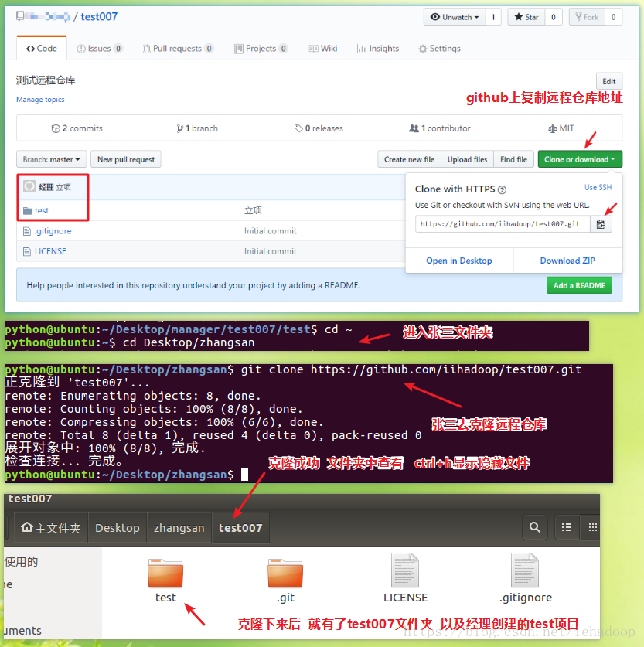The width and height of the screenshot is (644, 647).
Task: Switch file manager to list view
Action: click(x=566, y=527)
